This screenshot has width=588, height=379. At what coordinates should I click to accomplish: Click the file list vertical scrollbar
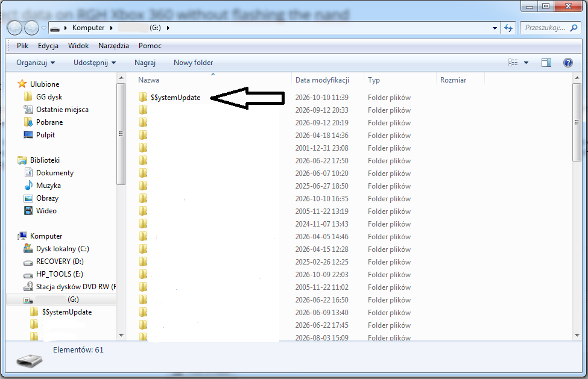[577, 207]
